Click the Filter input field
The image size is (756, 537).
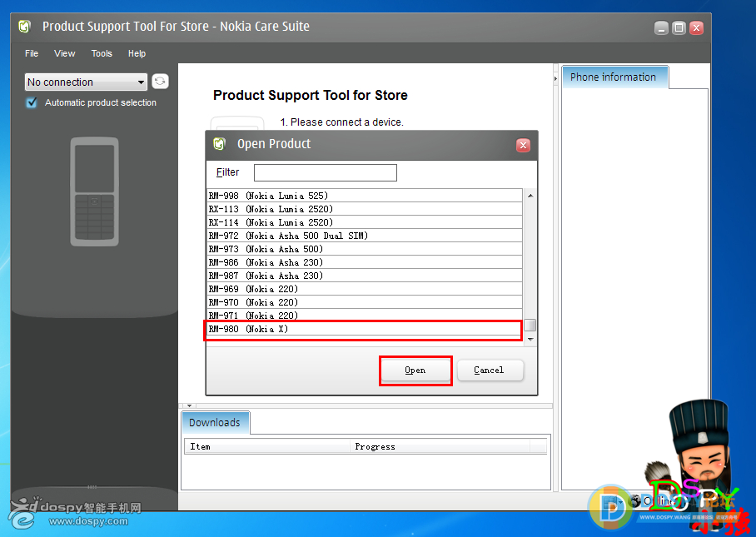pyautogui.click(x=326, y=172)
